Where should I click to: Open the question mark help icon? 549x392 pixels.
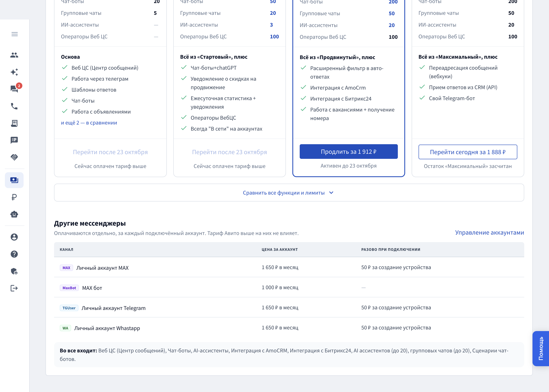[14, 254]
